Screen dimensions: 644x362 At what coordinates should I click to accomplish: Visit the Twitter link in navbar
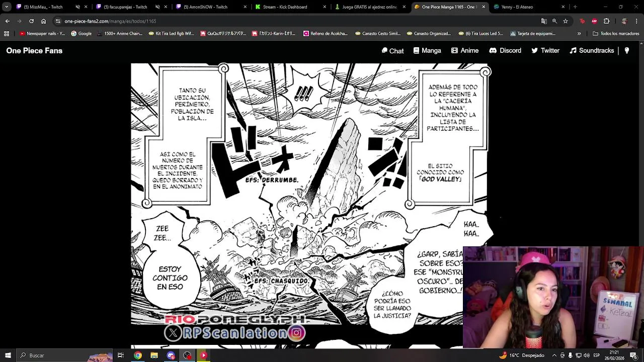(545, 51)
